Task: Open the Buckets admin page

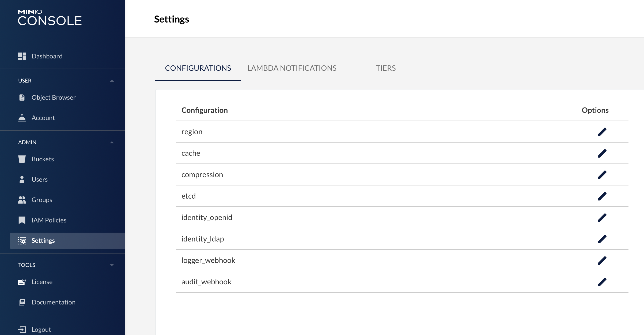Action: (x=43, y=159)
